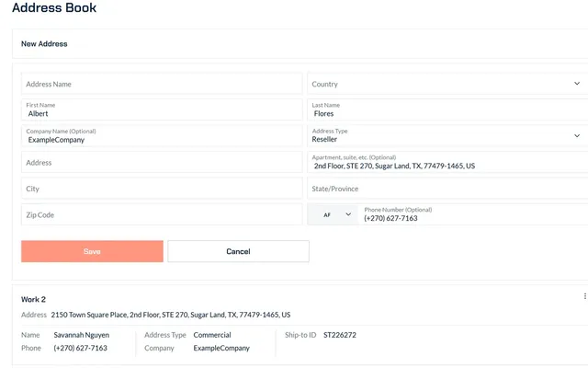Open the Work 2 three-dot options menu
The image size is (588, 368).
coord(584,296)
